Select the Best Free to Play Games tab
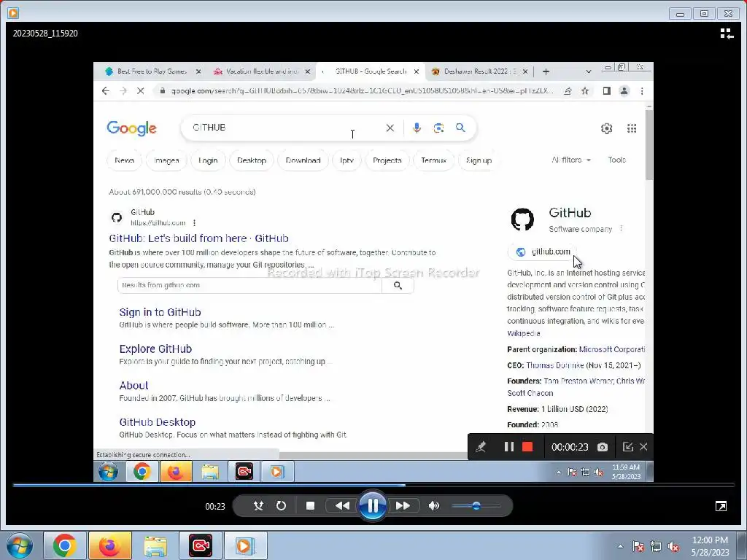Viewport: 747px width, 560px height. [x=152, y=71]
